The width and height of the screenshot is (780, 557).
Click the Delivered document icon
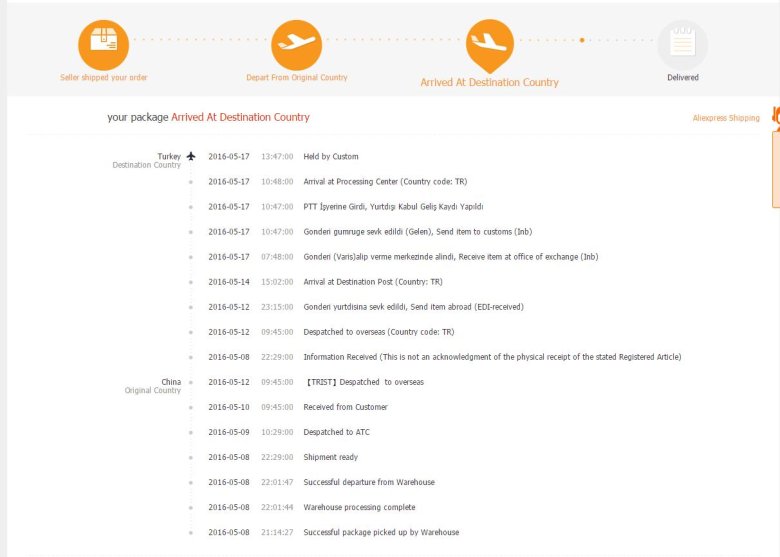point(682,43)
